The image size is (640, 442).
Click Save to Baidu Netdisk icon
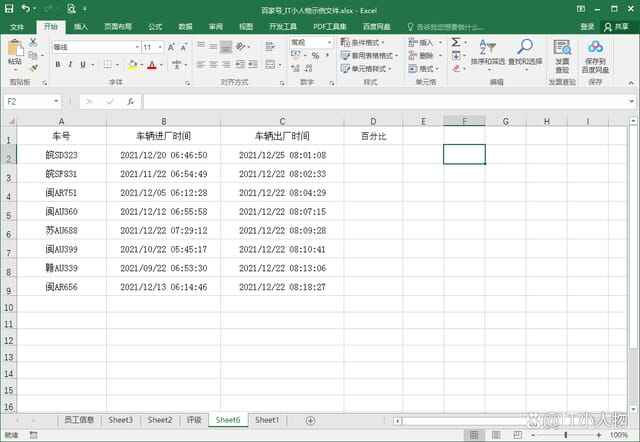[597, 56]
